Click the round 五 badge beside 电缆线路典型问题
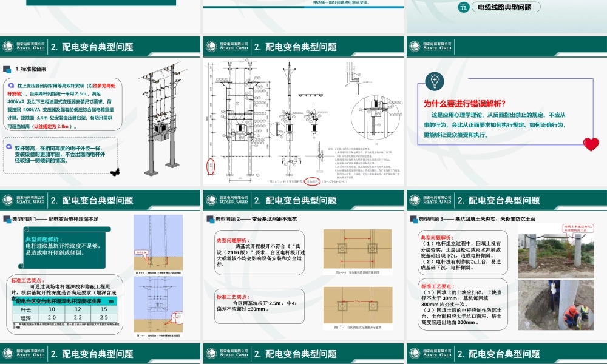The width and height of the screenshot is (607, 364). point(463,7)
